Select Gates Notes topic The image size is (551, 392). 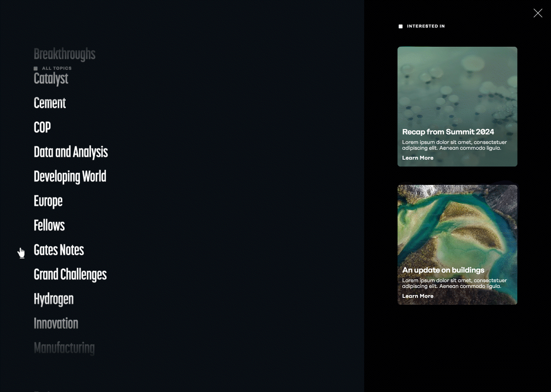click(x=59, y=250)
